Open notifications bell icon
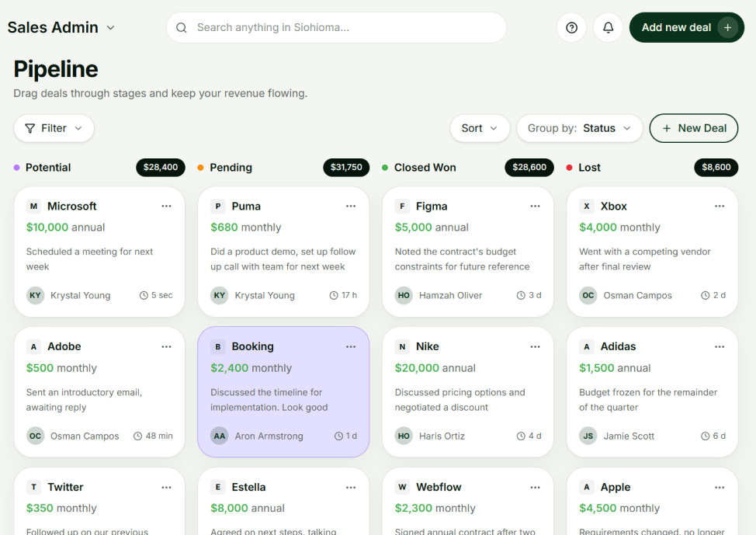 [x=608, y=27]
